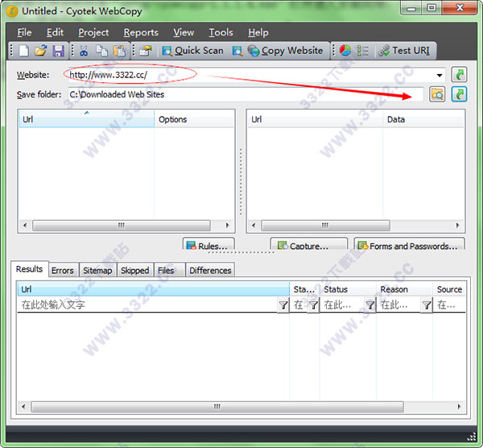Click the Source column header
Viewport: 483px width, 448px height.
tap(449, 289)
